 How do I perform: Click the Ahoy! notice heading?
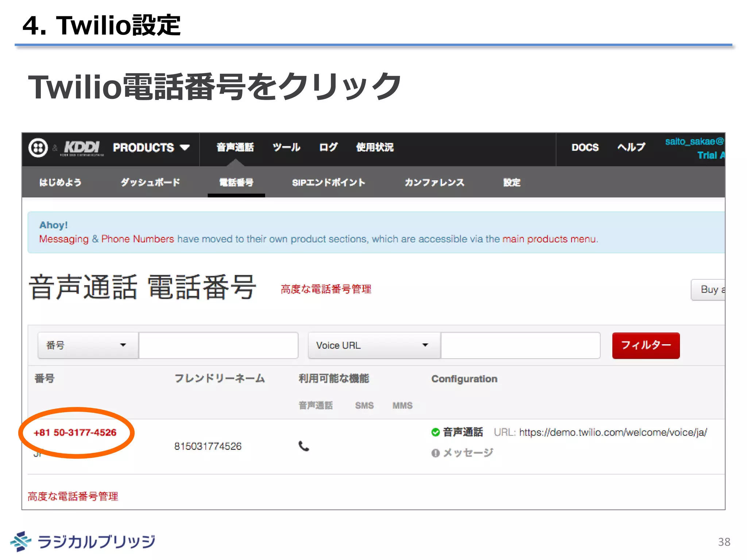coord(54,225)
